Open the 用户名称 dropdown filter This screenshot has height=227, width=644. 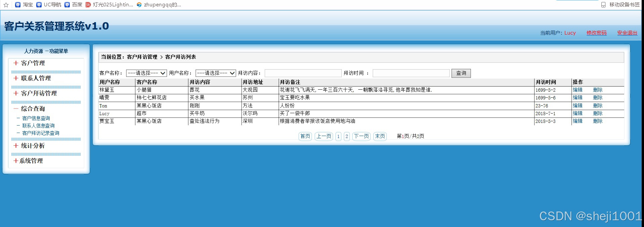(216, 73)
